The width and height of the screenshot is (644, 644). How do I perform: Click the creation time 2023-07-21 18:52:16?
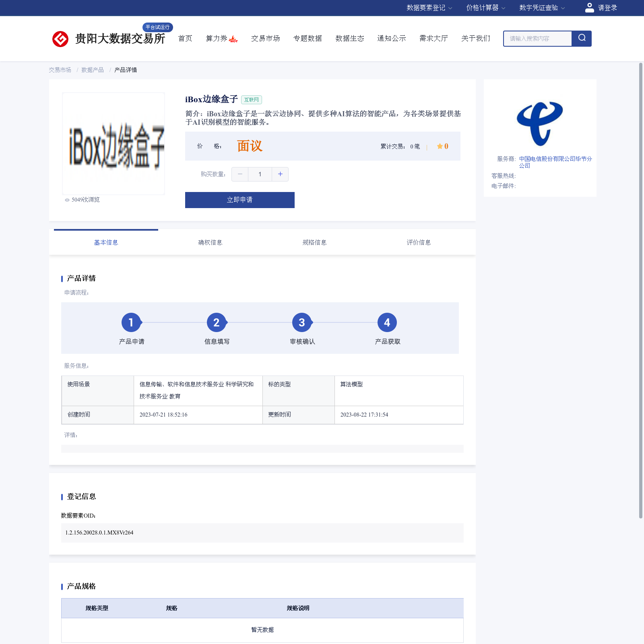(x=163, y=415)
